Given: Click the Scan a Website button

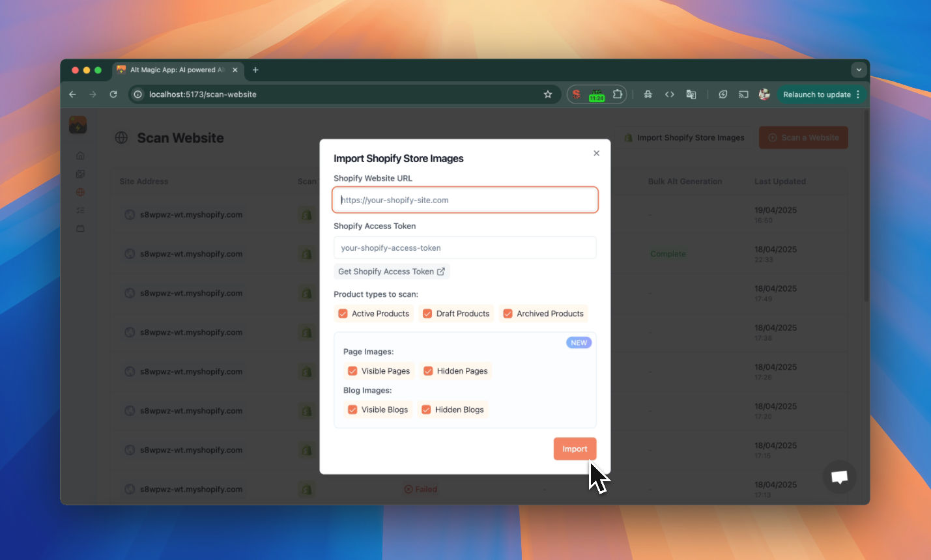Looking at the screenshot, I should click(803, 137).
